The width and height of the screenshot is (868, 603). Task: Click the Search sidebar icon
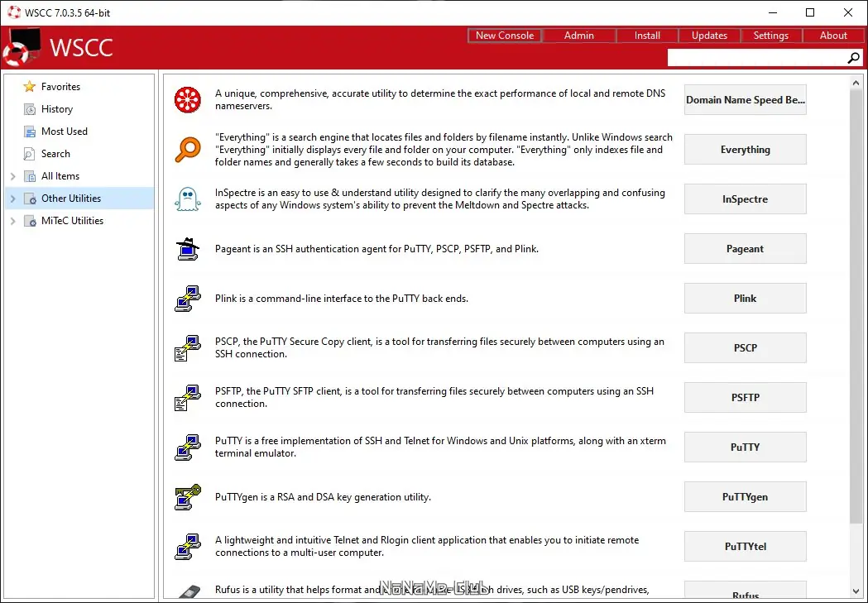point(29,154)
